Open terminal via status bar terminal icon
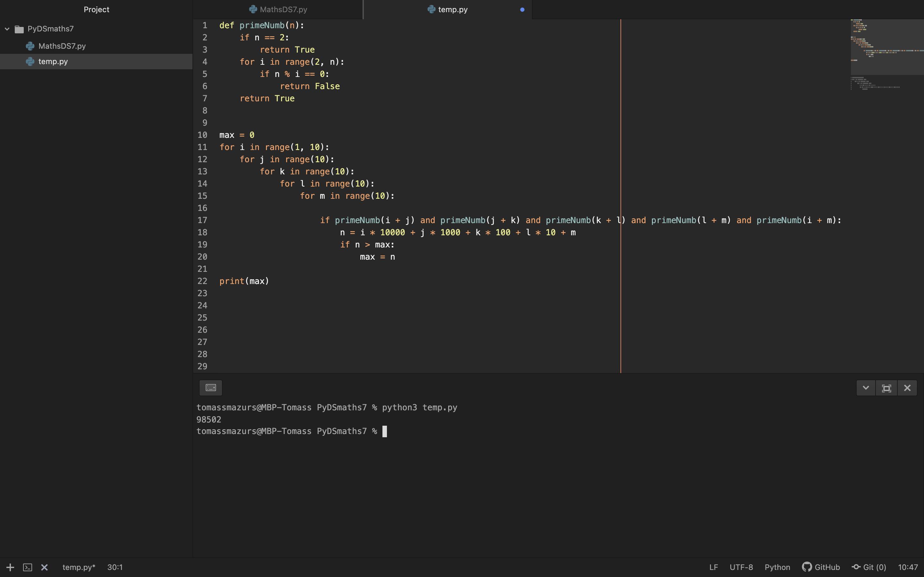Viewport: 924px width, 577px height. [28, 567]
